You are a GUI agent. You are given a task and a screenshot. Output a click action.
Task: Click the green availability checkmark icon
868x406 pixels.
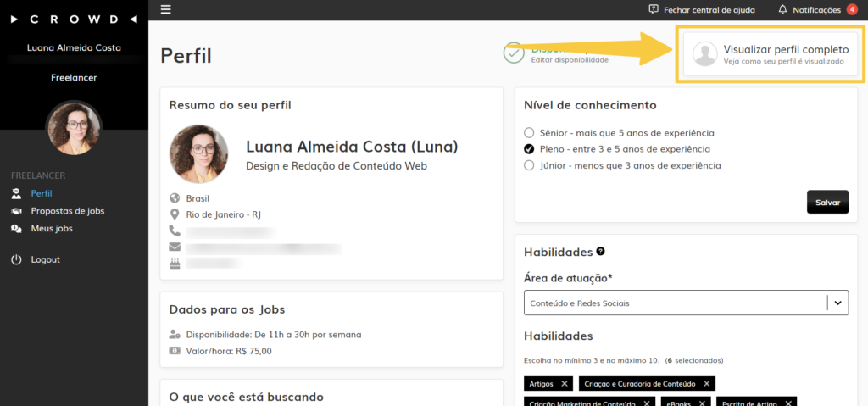(x=514, y=53)
